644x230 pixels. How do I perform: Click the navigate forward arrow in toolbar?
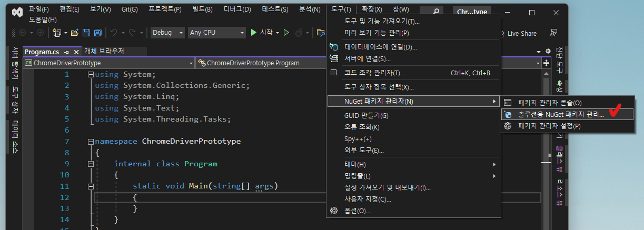(x=41, y=33)
